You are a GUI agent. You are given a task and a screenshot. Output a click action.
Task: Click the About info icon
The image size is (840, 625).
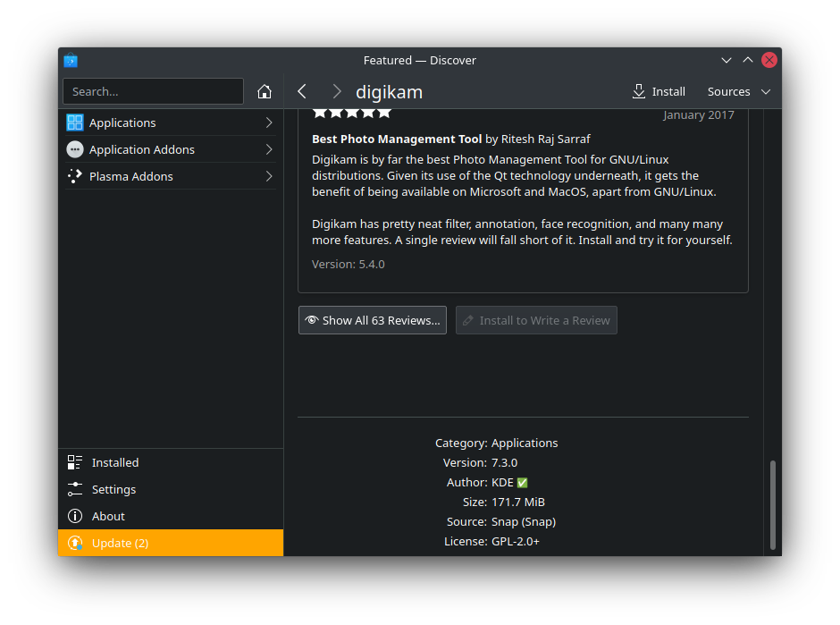[75, 516]
